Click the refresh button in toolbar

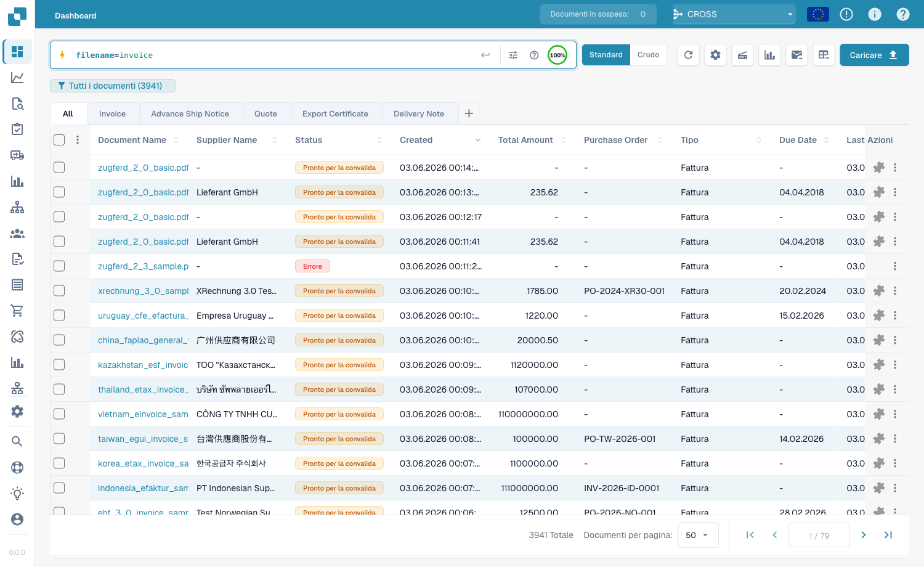[688, 55]
